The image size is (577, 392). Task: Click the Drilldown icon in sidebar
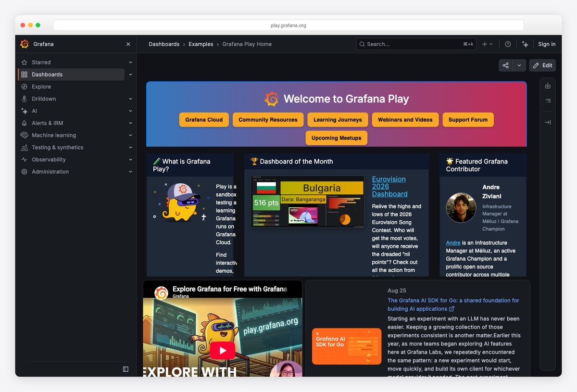[x=25, y=99]
